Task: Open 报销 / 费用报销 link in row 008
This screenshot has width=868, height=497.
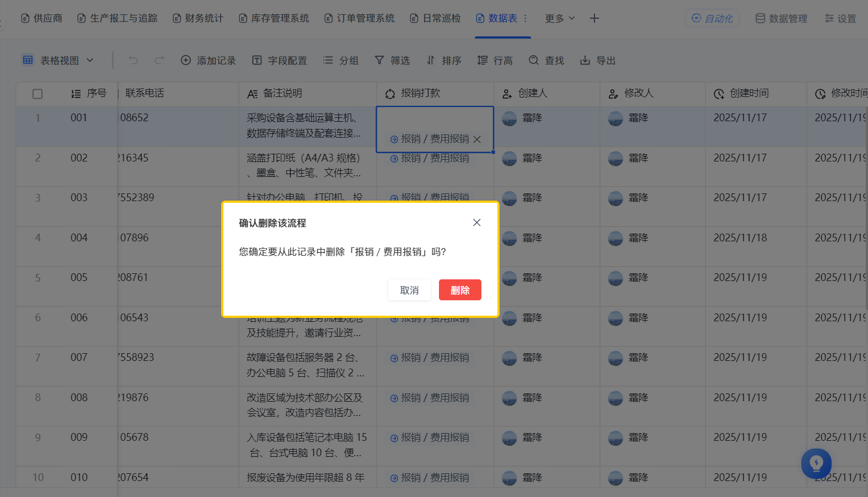Action: [x=430, y=398]
